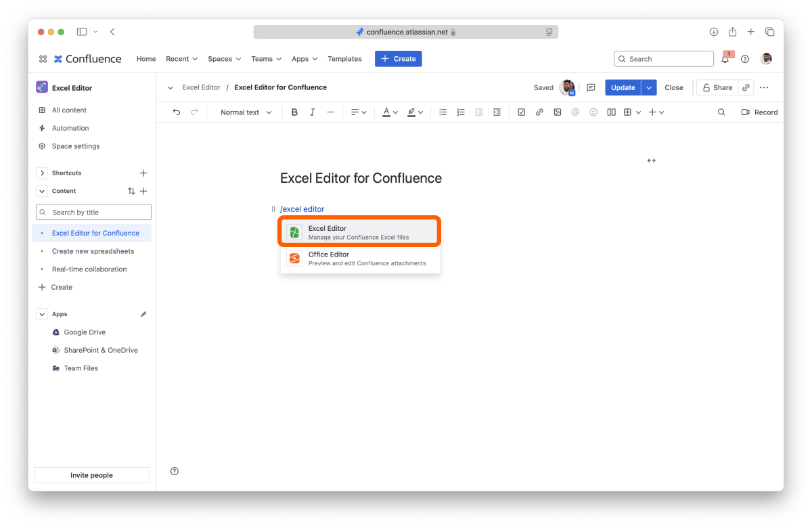Click the Search by title field

[93, 212]
